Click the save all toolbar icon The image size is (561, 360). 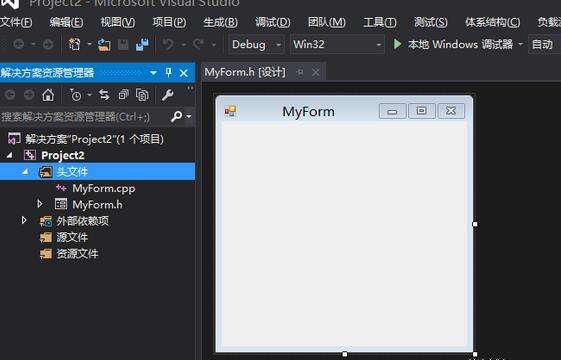tap(142, 44)
